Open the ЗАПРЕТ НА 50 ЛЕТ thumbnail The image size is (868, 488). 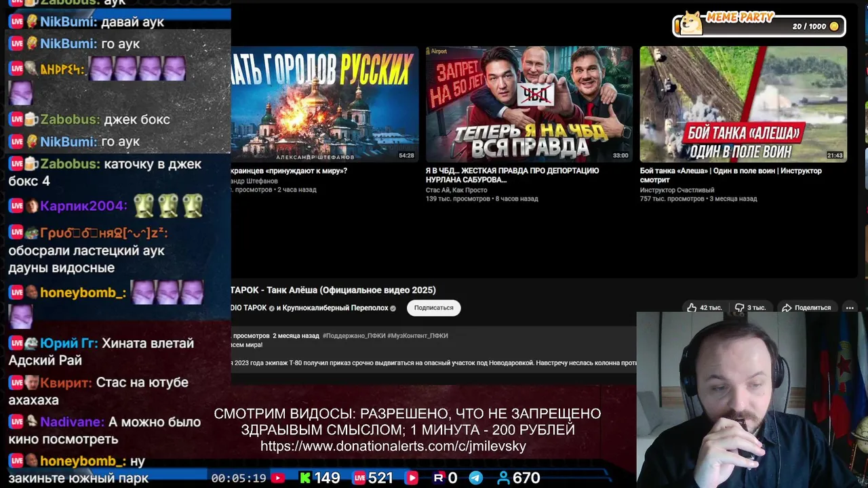tap(529, 104)
